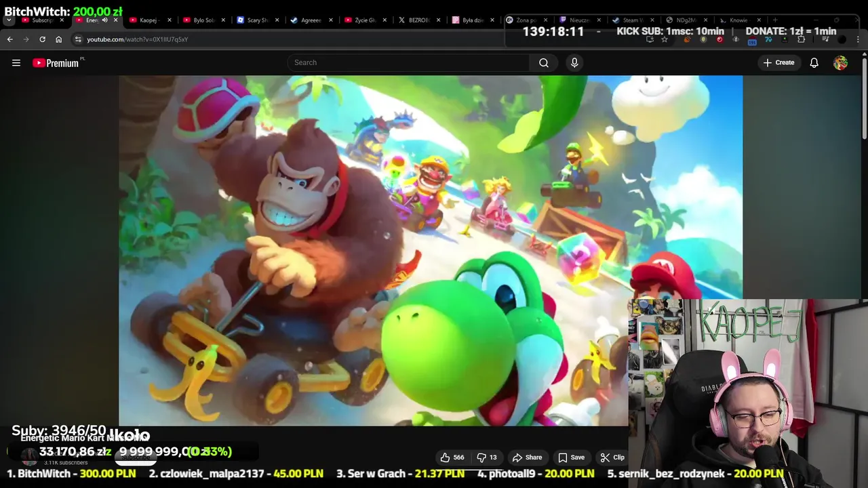Expand the tab search dropdown arrow
Screen dimensions: 868x488
(9, 20)
